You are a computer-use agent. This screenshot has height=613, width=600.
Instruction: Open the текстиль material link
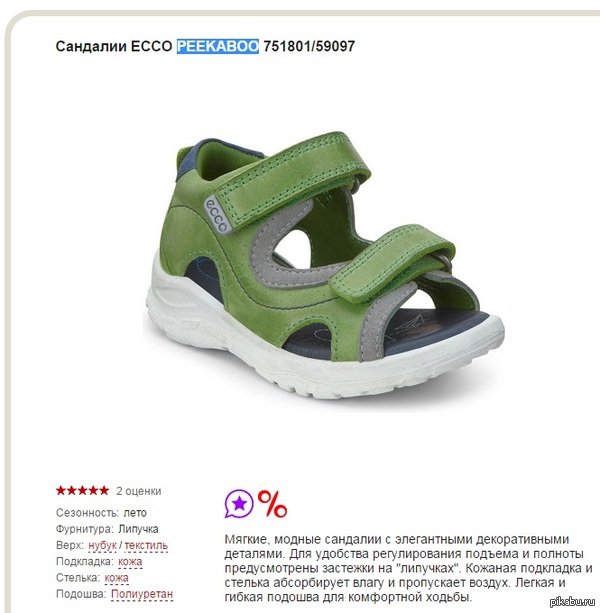[146, 545]
